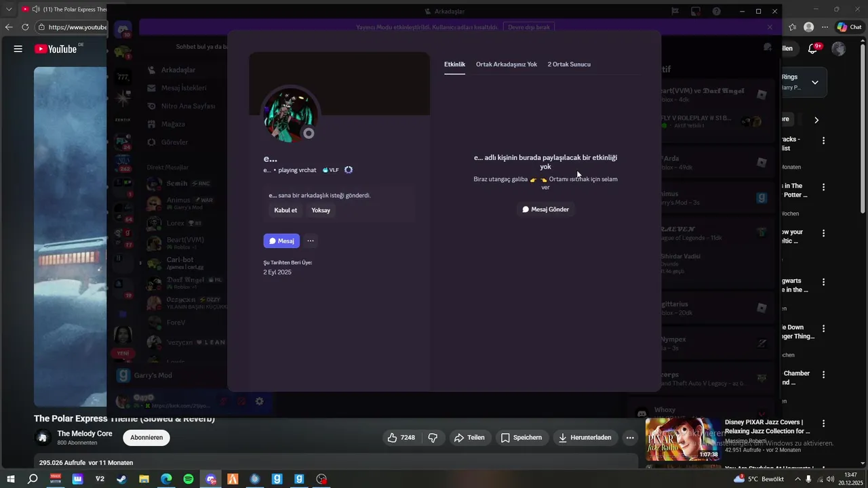This screenshot has height=488, width=868.
Task: Open Edge profile icon
Action: [x=808, y=27]
